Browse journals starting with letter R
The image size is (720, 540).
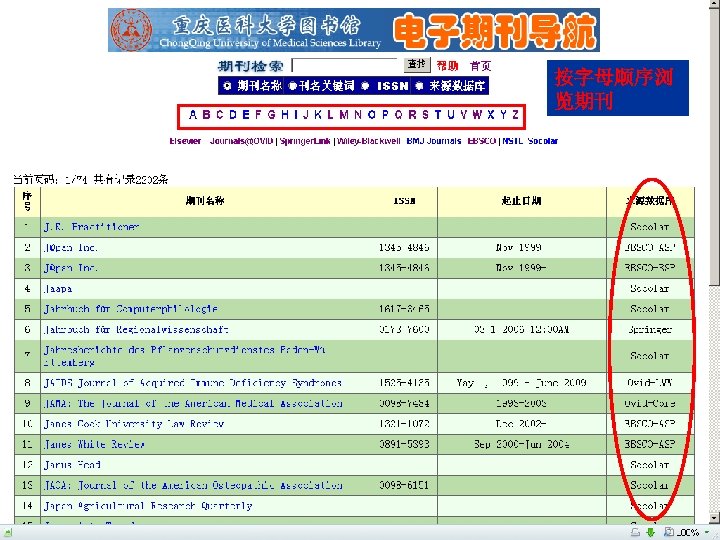[x=412, y=115]
